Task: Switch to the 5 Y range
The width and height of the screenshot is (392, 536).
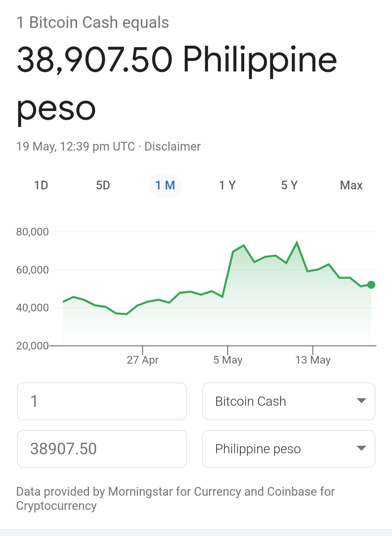Action: (x=289, y=185)
